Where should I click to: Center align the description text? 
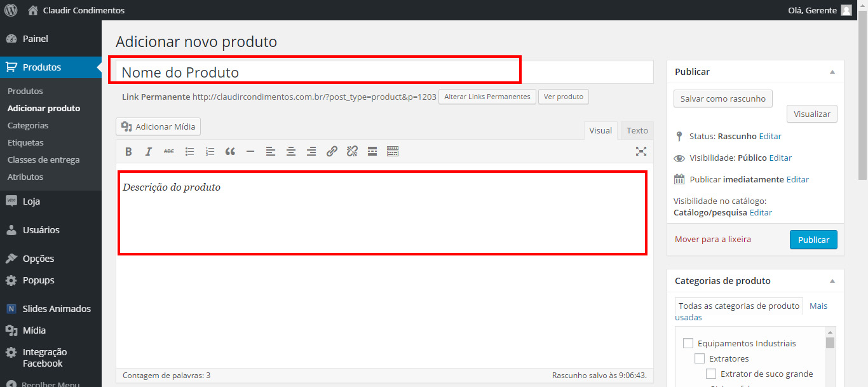291,152
